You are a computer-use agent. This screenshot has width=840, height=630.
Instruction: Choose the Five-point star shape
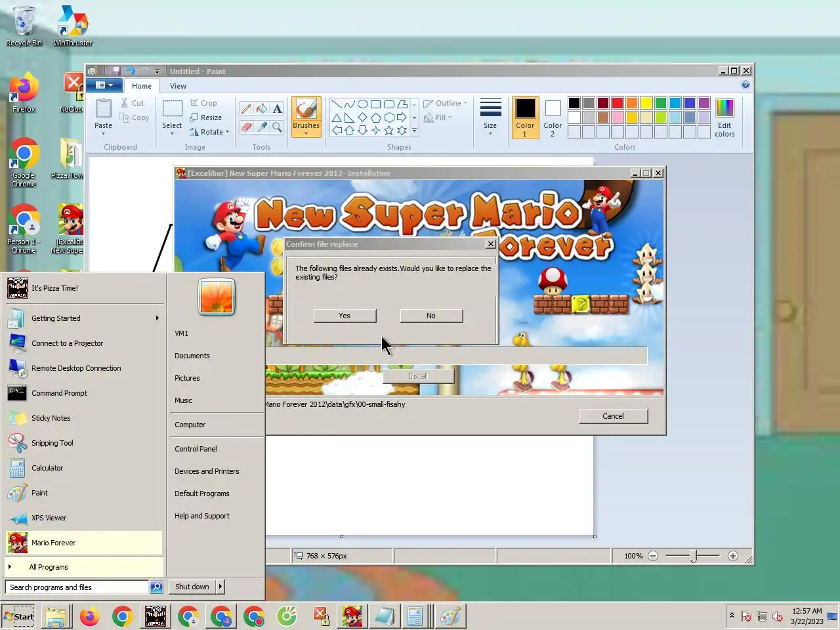(388, 131)
